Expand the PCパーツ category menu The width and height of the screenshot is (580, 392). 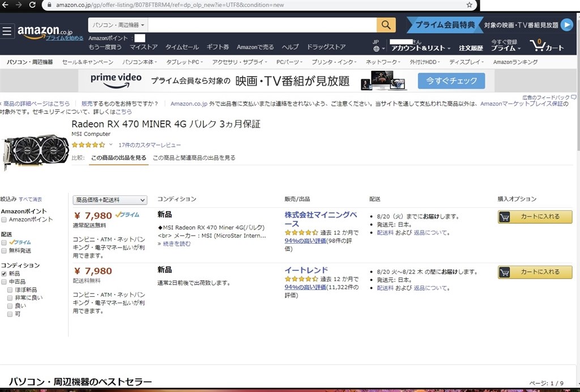[289, 62]
